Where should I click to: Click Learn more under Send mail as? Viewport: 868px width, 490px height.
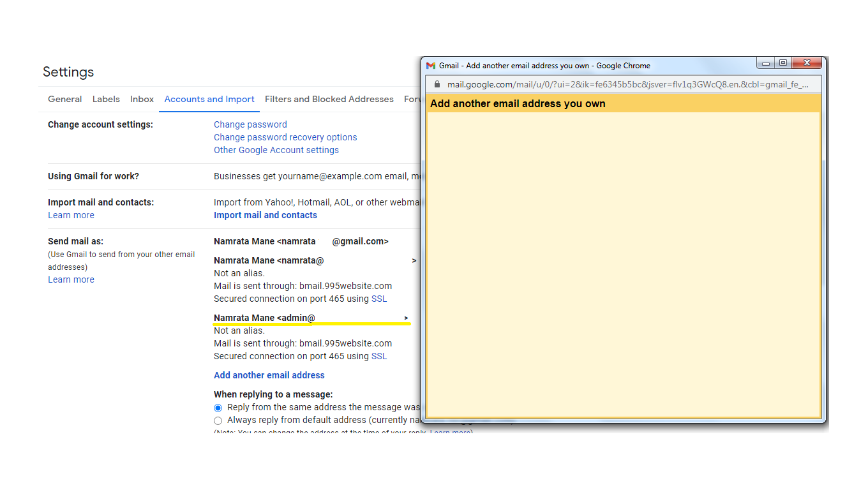pos(71,280)
